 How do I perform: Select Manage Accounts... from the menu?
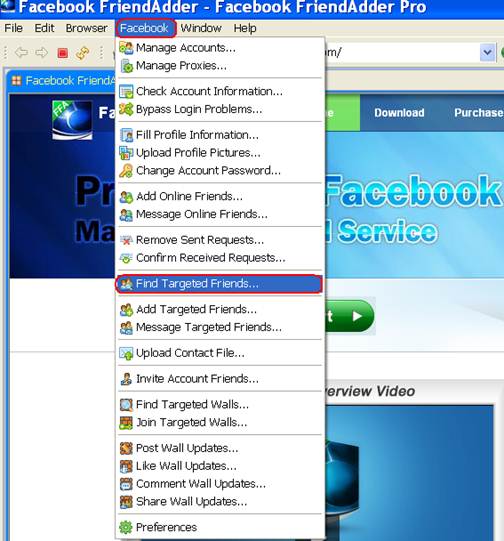point(220,48)
